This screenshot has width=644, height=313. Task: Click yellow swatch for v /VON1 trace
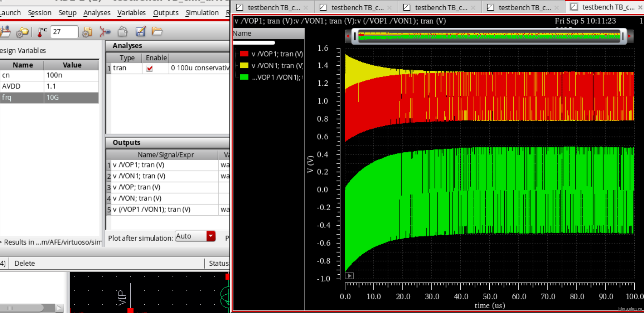(244, 65)
